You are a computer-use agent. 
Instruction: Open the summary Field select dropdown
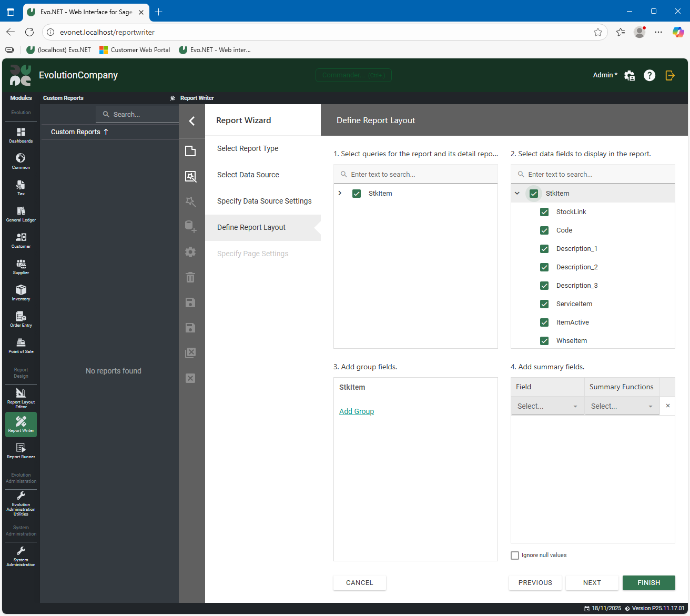tap(547, 406)
